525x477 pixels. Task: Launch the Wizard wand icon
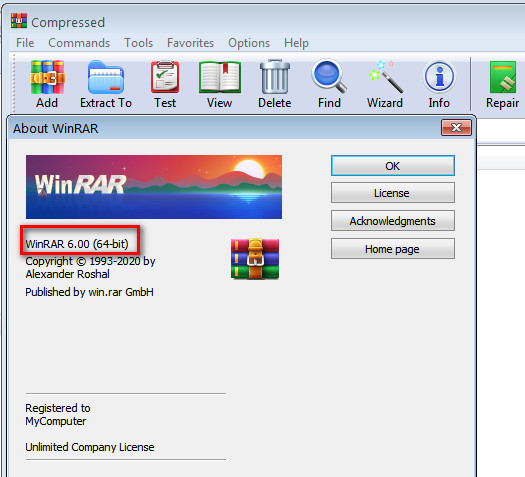(385, 77)
